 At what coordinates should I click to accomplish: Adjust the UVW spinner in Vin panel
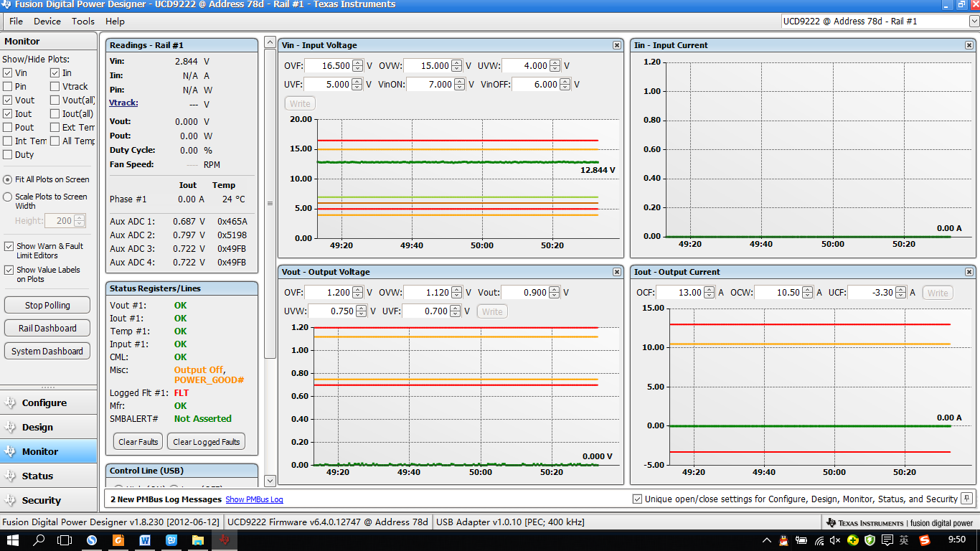(x=556, y=66)
